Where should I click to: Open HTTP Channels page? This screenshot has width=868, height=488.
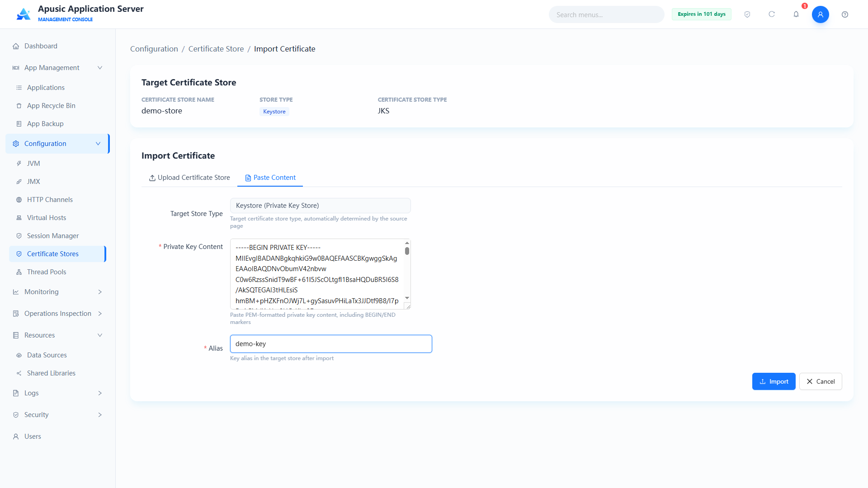pyautogui.click(x=57, y=200)
